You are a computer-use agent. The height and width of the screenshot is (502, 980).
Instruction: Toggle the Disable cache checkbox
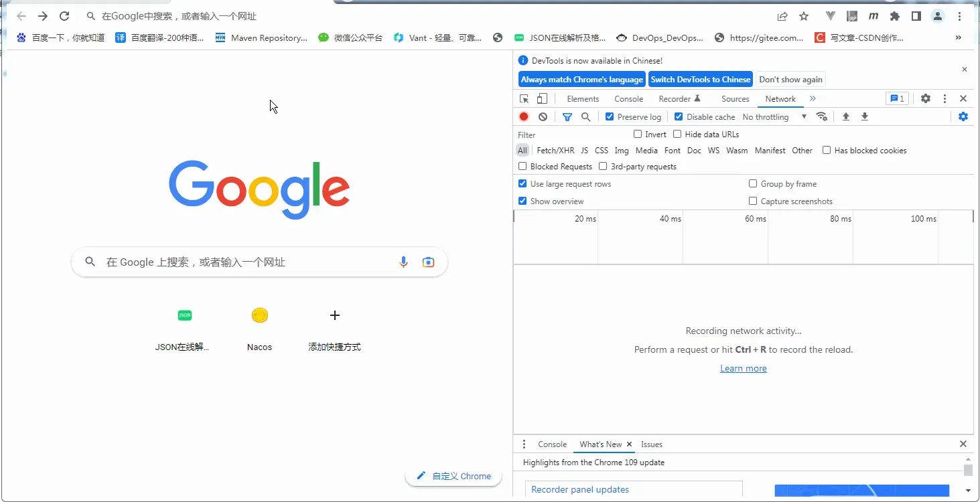(x=679, y=116)
